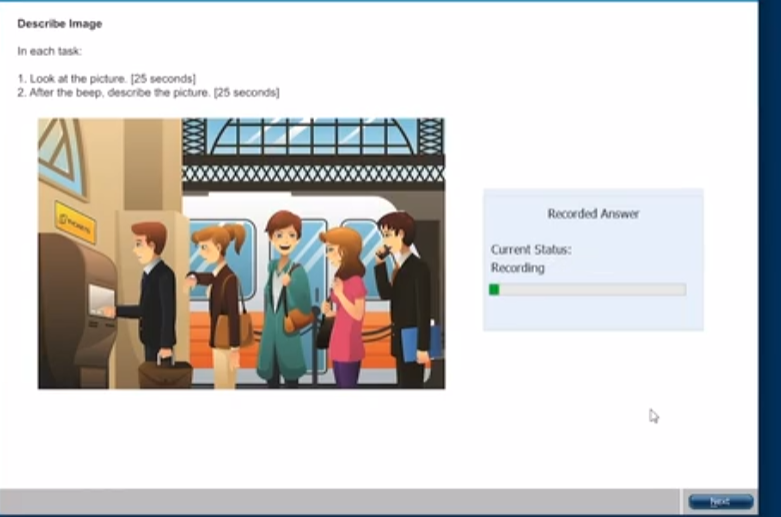
Task: Click the ticket machine screen
Action: pos(101,299)
